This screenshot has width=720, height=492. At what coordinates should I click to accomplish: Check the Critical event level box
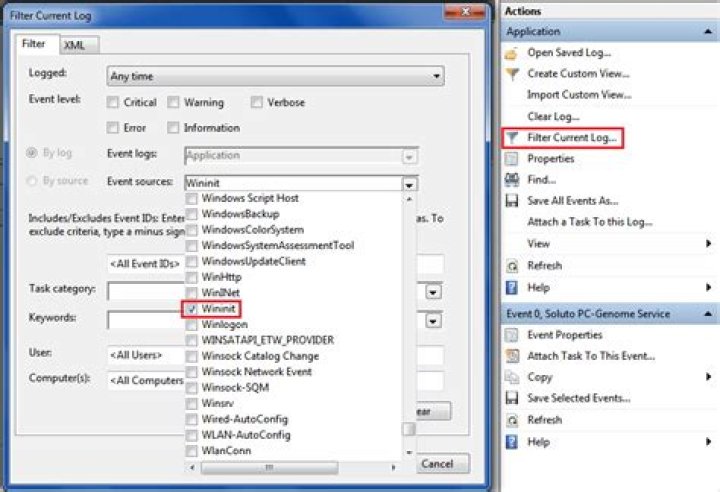(112, 102)
